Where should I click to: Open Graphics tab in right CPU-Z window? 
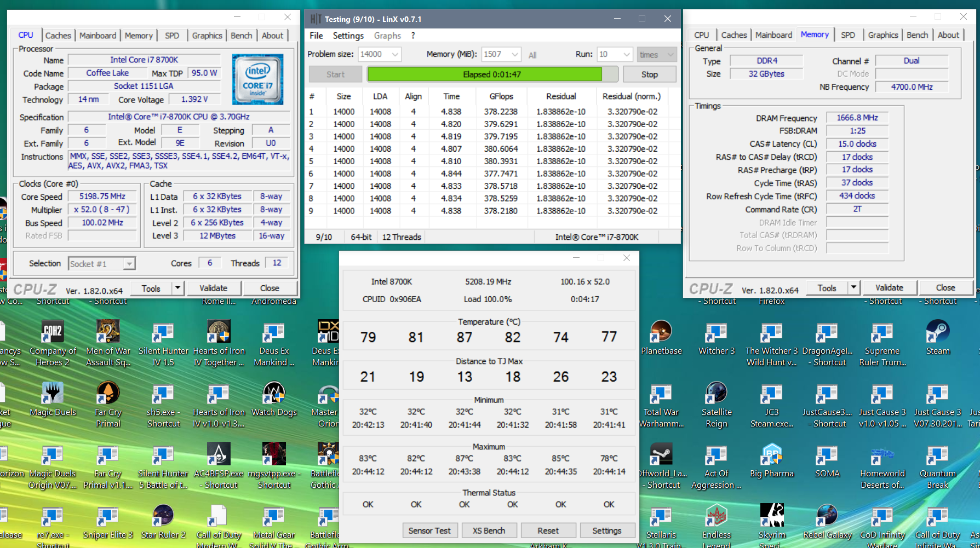[x=883, y=35]
